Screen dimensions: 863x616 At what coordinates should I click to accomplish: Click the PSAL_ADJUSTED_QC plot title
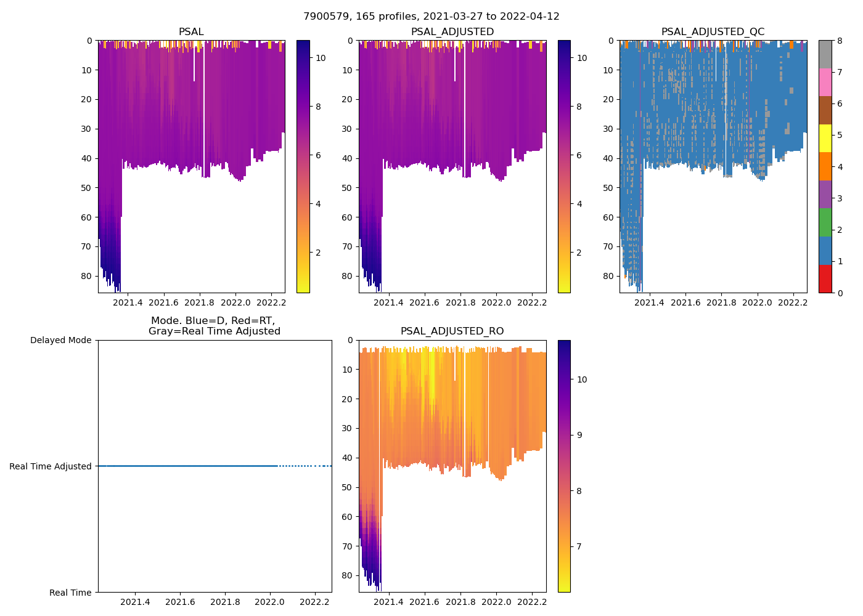[713, 32]
